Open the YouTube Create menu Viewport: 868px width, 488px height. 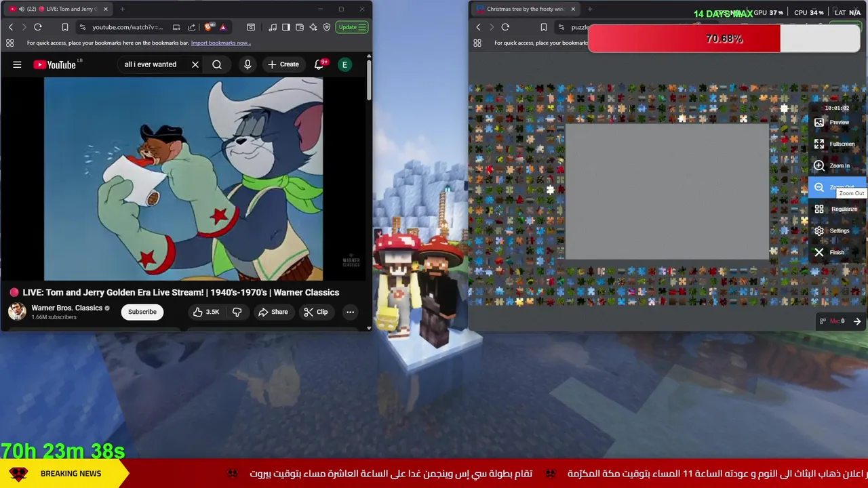[x=283, y=64]
